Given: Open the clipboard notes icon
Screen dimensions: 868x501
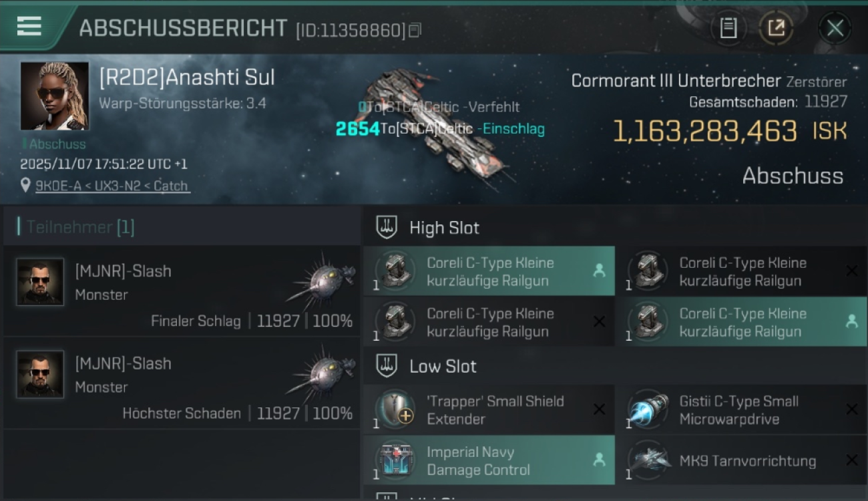Looking at the screenshot, I should coord(728,28).
